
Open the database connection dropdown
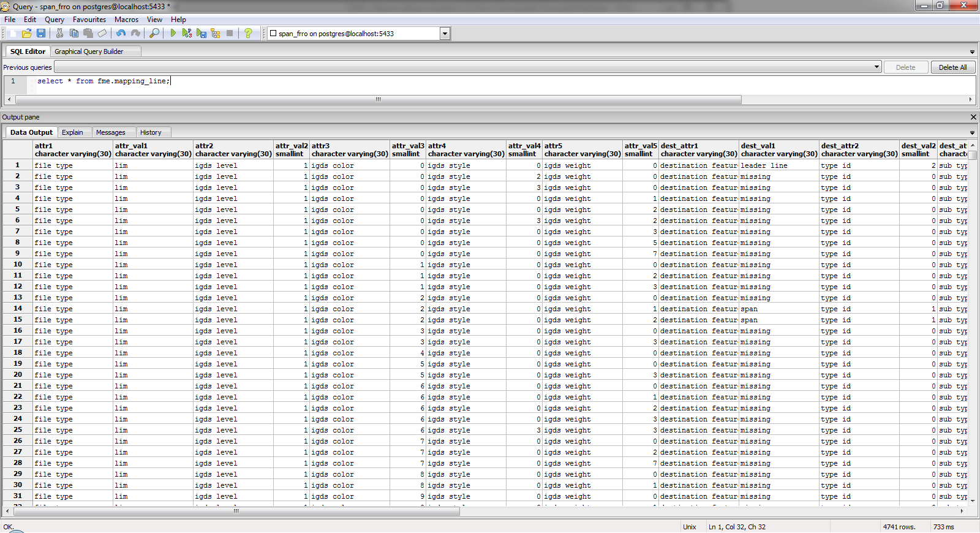[x=445, y=34]
